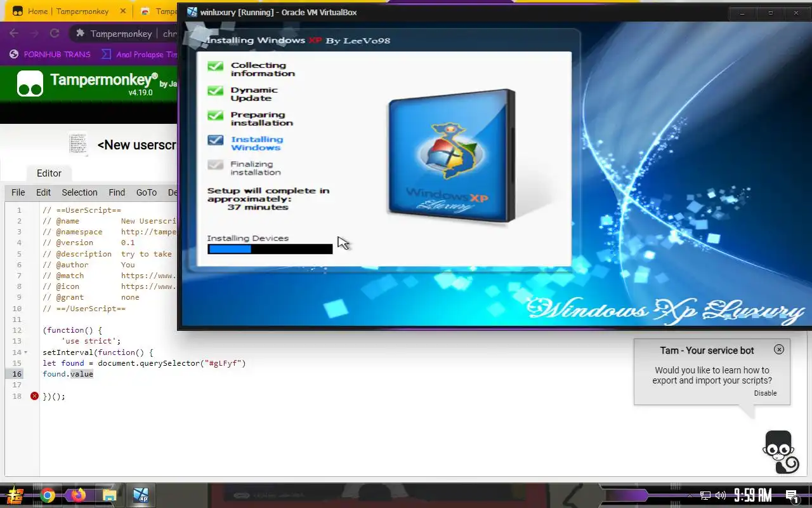Click the 'setInterval(function() {' line

pos(98,352)
